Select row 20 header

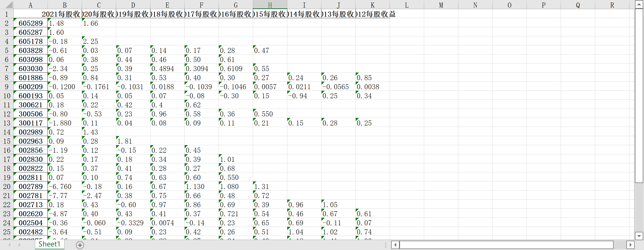(x=7, y=186)
